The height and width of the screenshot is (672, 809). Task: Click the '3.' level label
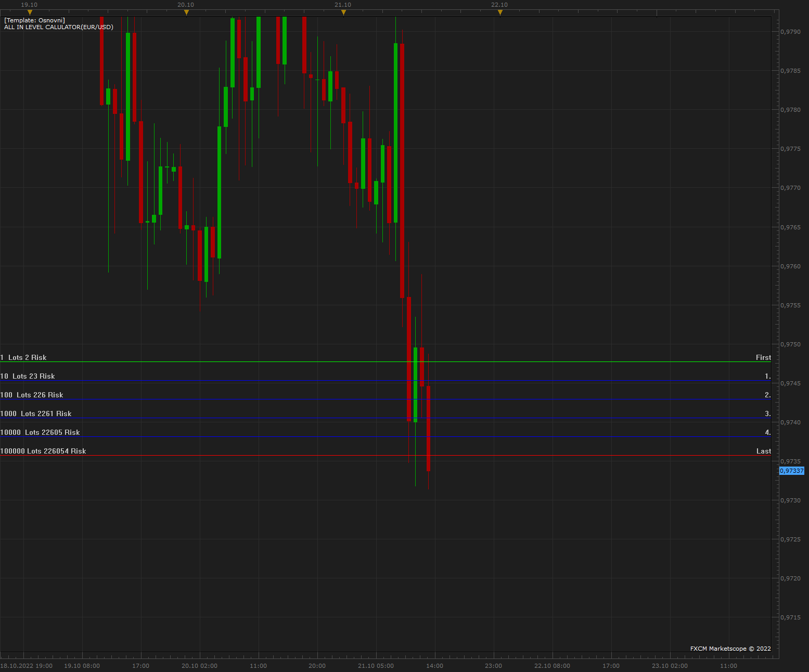pyautogui.click(x=768, y=413)
